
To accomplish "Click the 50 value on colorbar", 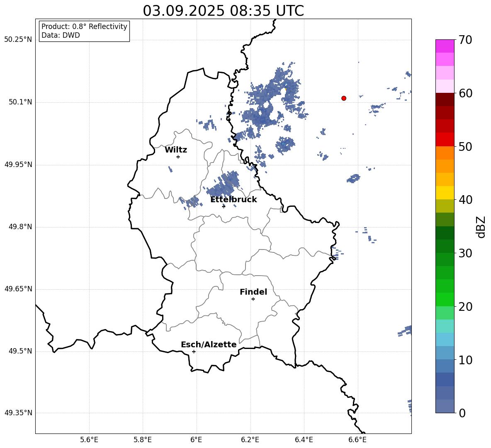I will pos(466,146).
